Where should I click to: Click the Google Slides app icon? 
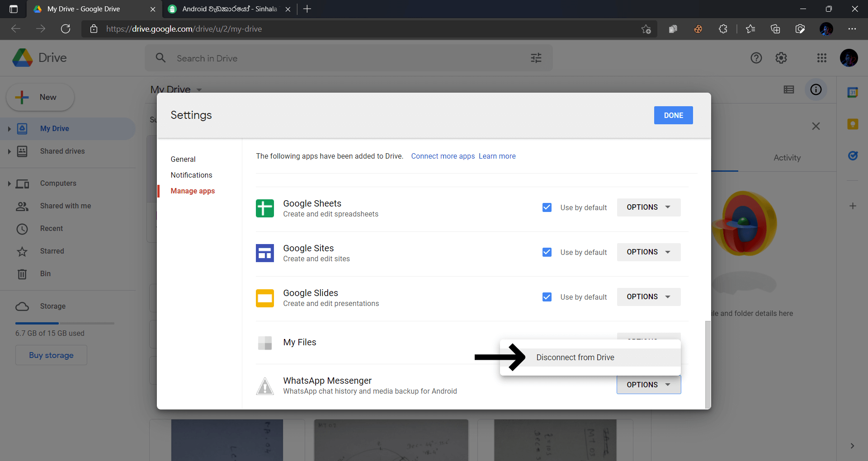(x=265, y=298)
